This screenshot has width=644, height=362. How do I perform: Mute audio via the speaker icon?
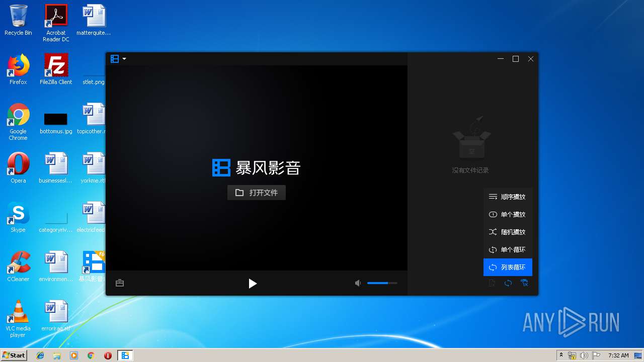[x=358, y=283]
